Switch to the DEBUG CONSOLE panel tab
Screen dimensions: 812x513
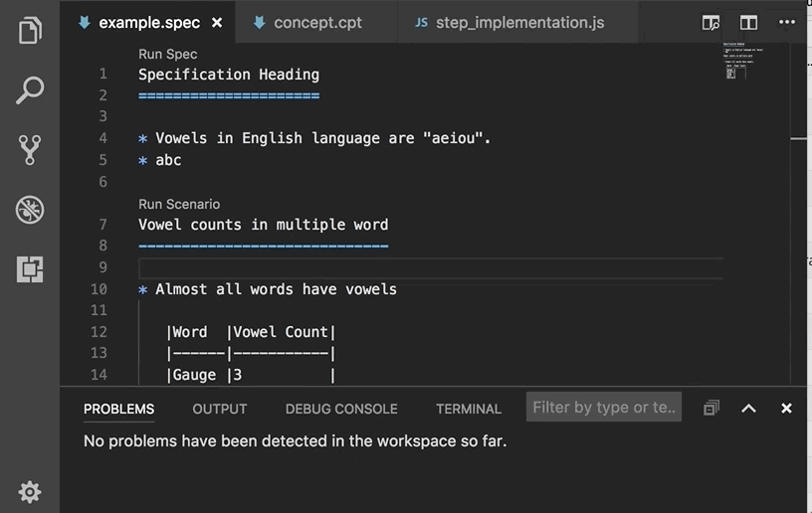pos(341,409)
